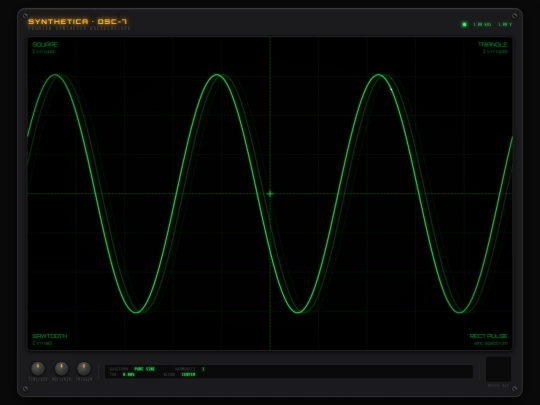The width and height of the screenshot is (540, 405).
Task: Select the SQUARE corner label
Action: 45,45
